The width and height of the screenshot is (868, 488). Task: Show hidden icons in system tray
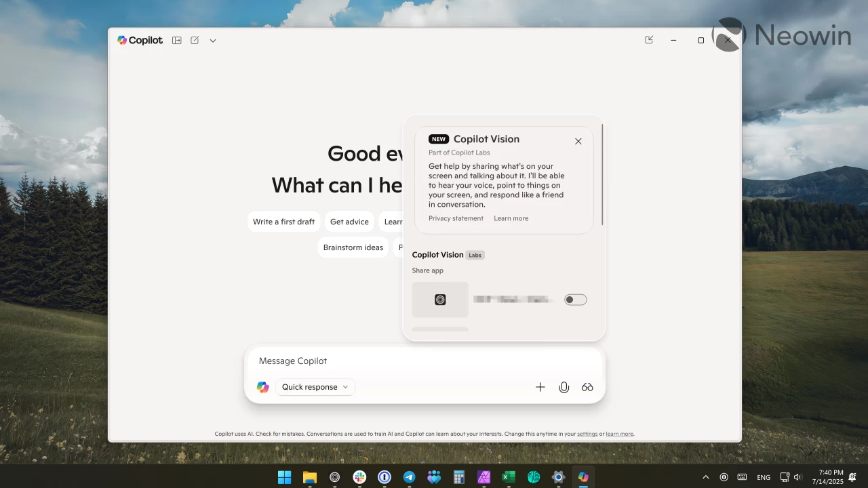(706, 477)
